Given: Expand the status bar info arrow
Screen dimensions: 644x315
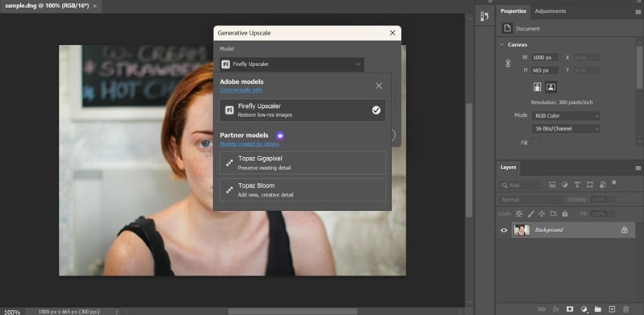Looking at the screenshot, I should click(117, 312).
